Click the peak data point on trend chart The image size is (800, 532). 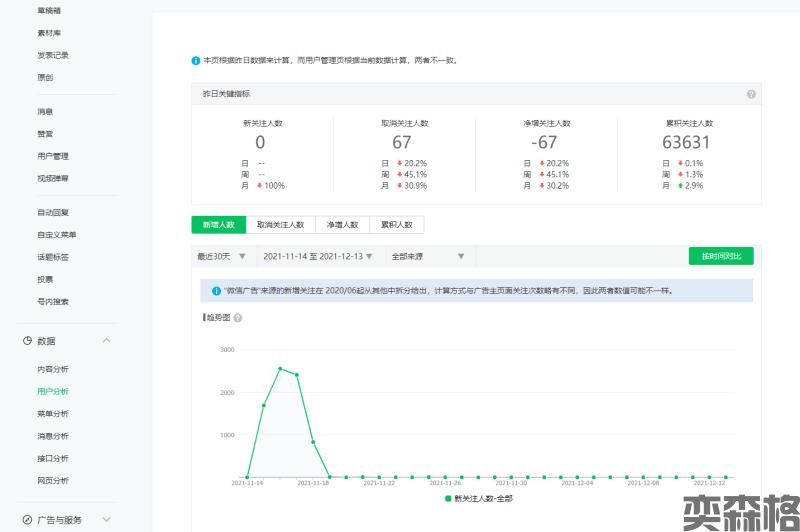coord(280,369)
